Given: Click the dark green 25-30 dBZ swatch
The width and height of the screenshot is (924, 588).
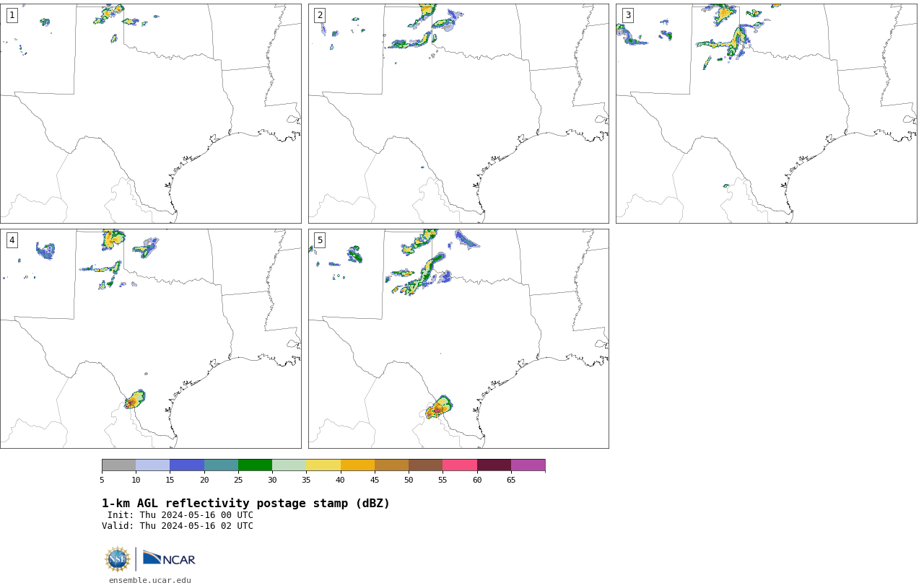Looking at the screenshot, I should point(255,465).
